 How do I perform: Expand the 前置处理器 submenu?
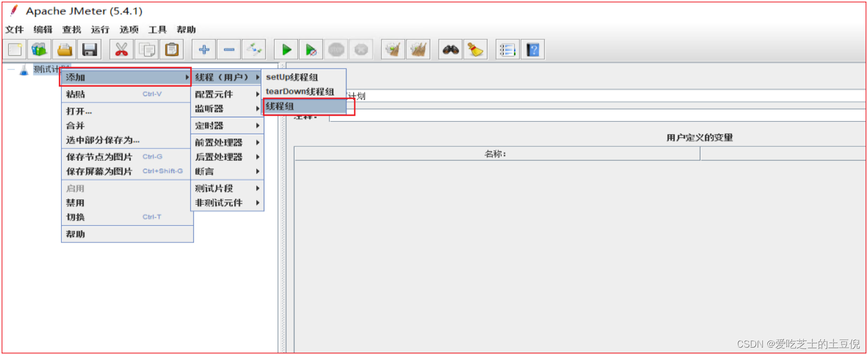pyautogui.click(x=227, y=143)
